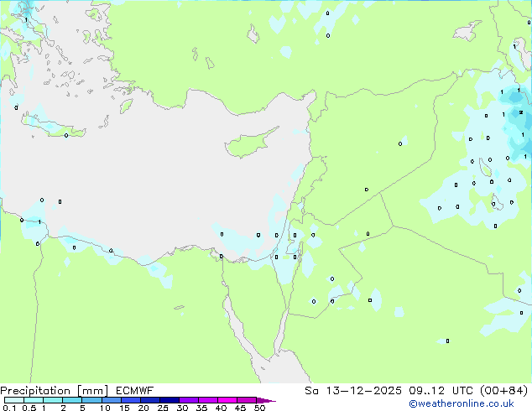Click the '50' legend scale label
532x411 pixels.
click(x=260, y=408)
